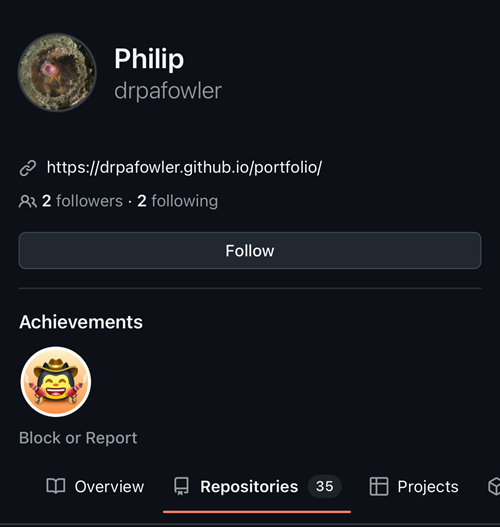Open the YOLO cowboy achievement badge
The width and height of the screenshot is (500, 527).
tap(56, 382)
